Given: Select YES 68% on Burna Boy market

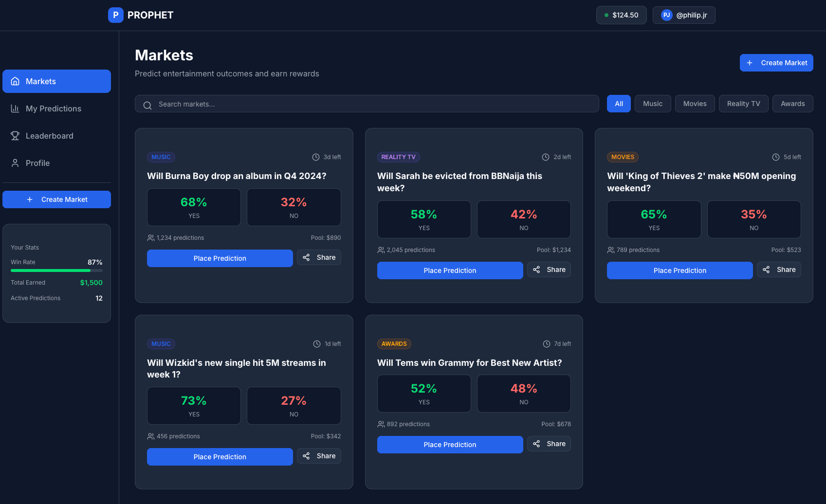Looking at the screenshot, I should 194,207.
